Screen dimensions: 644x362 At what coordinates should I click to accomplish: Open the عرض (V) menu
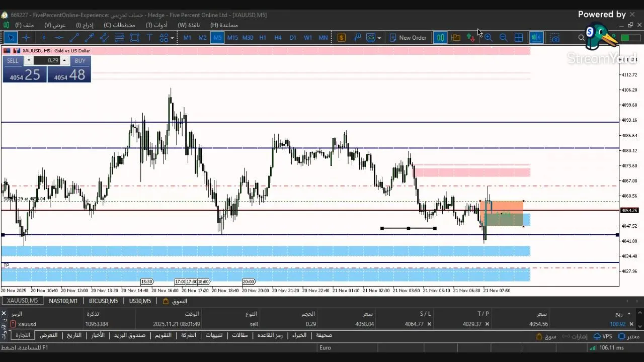55,25
